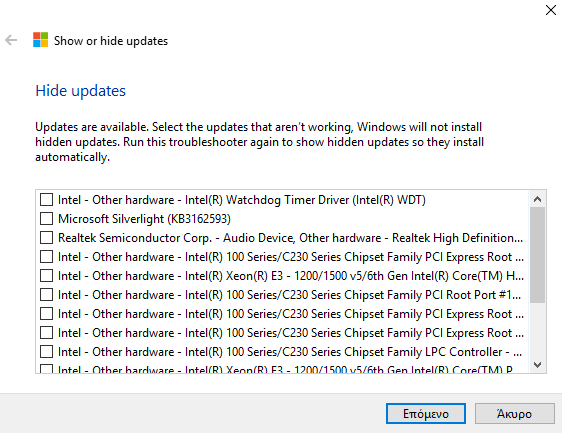
Task: Click the updates list scroll up arrow
Action: (x=537, y=199)
